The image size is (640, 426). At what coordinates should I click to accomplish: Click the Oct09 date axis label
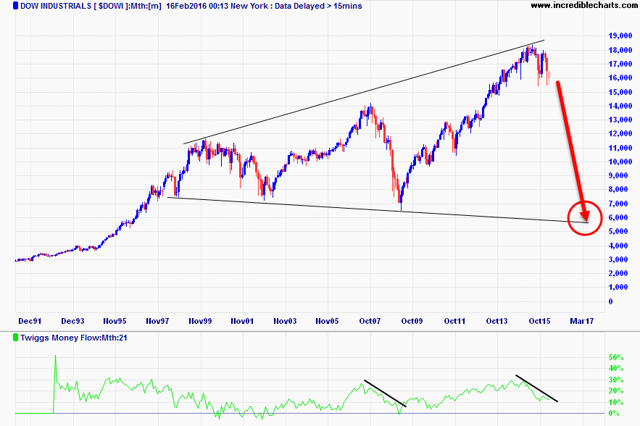(412, 321)
